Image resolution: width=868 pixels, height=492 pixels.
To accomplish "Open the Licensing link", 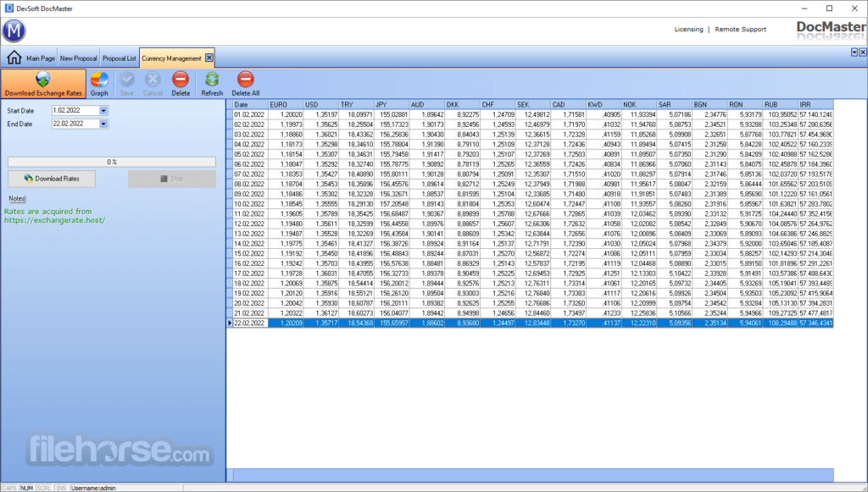I will click(688, 30).
